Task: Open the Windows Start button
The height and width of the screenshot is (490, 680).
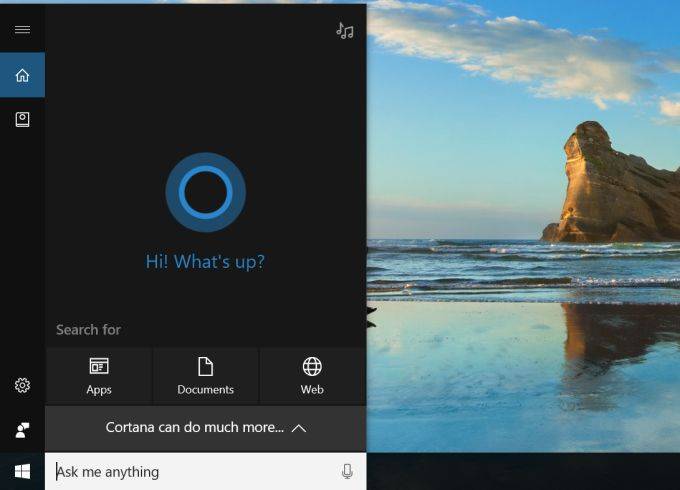Action: pyautogui.click(x=22, y=471)
